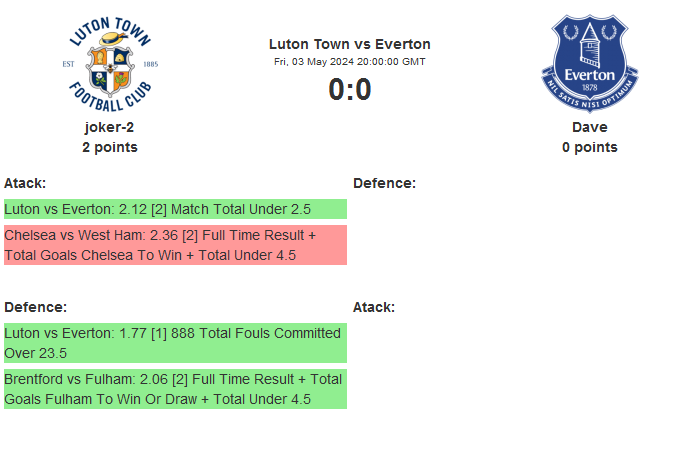
Task: Open joker-2 player profile name
Action: pyautogui.click(x=110, y=127)
